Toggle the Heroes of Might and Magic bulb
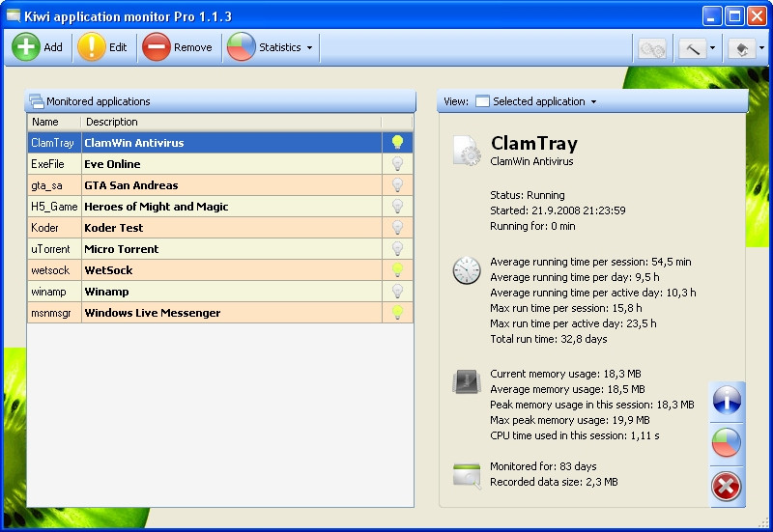 397,206
